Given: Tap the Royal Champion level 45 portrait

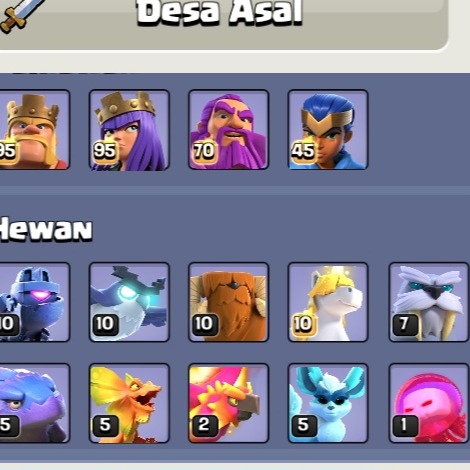Looking at the screenshot, I should pyautogui.click(x=328, y=130).
